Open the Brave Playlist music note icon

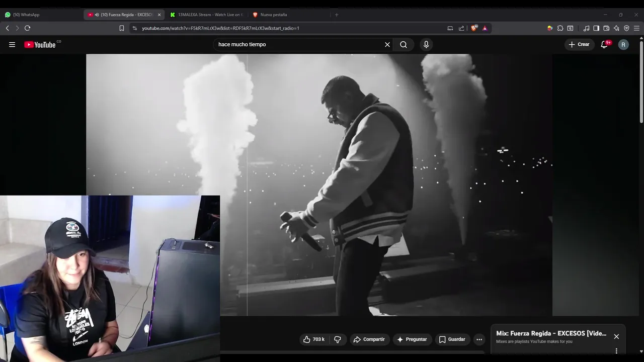tap(586, 28)
